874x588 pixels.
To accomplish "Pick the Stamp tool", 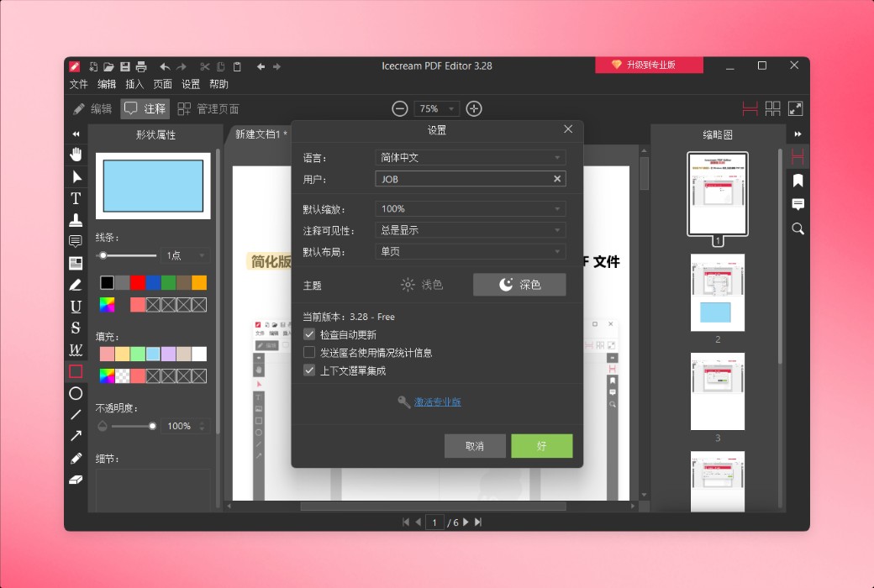I will [x=76, y=220].
